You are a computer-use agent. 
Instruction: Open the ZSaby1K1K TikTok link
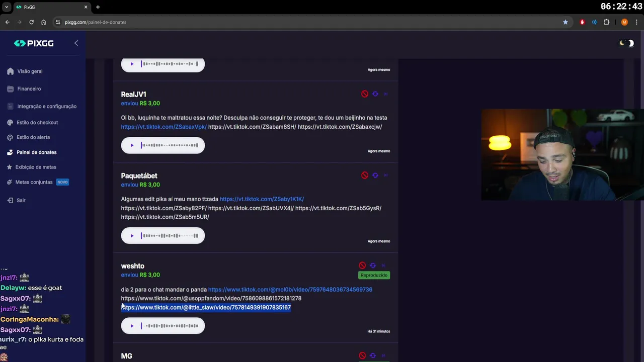click(262, 199)
